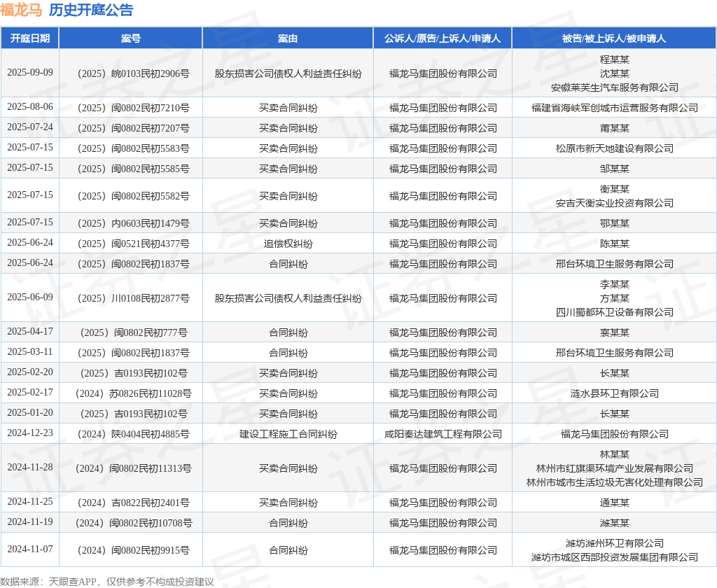The width and height of the screenshot is (717, 588).
Task: Click the date 2024-12-23
Action: tap(30, 433)
